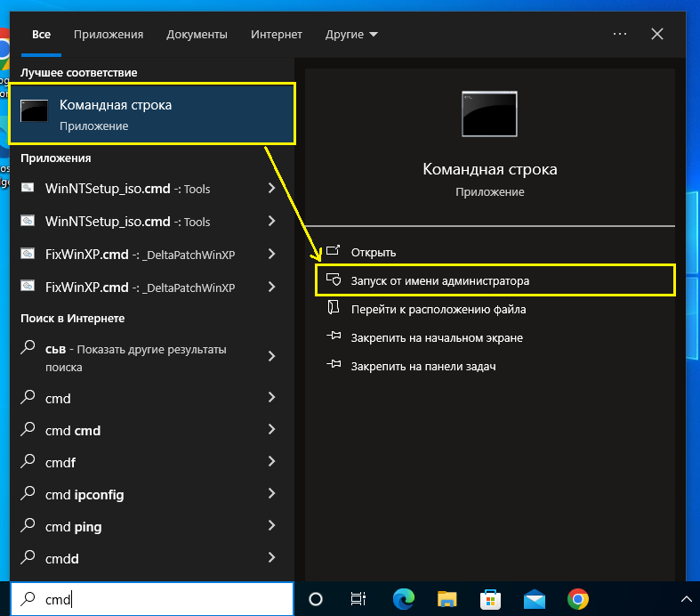This screenshot has height=616, width=700.
Task: Expand arrow for cmdf suggestion
Action: pos(271,461)
